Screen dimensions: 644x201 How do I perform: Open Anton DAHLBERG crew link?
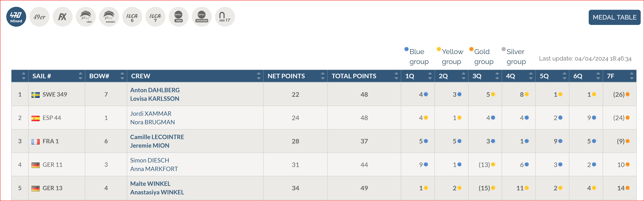(155, 90)
